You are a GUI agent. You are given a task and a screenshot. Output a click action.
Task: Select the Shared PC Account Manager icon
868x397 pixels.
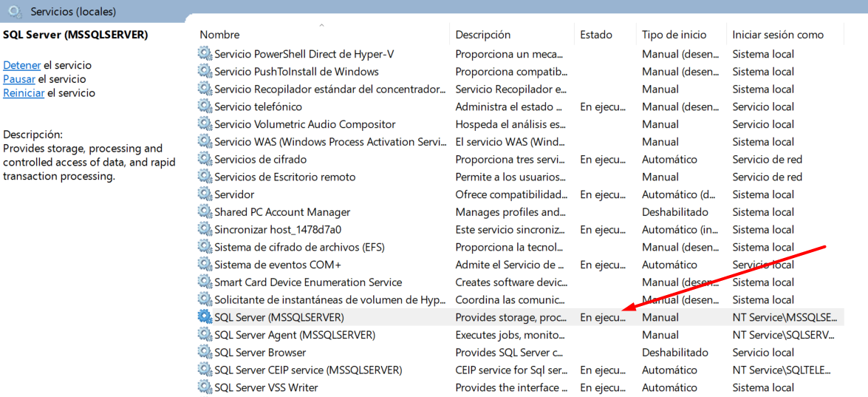[205, 212]
